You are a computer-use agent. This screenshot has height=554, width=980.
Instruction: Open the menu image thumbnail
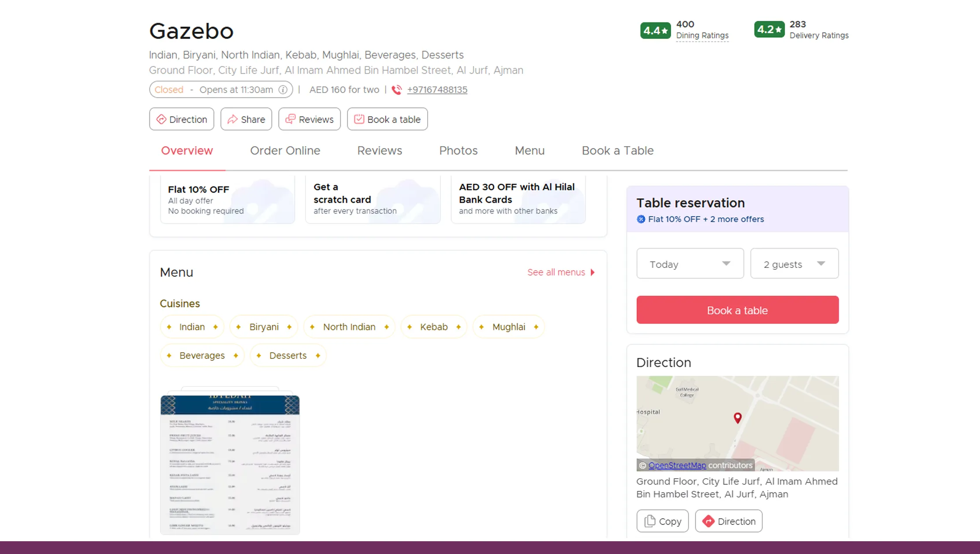coord(230,464)
